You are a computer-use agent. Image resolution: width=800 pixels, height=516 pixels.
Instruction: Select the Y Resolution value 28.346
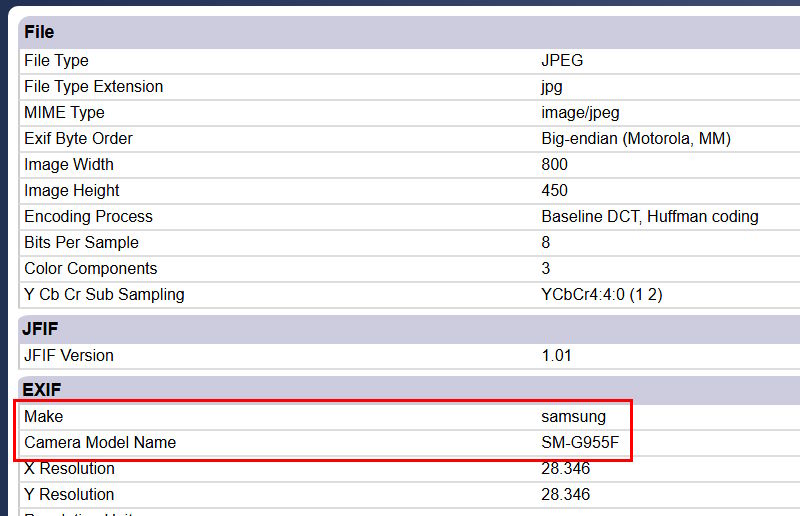pos(565,495)
